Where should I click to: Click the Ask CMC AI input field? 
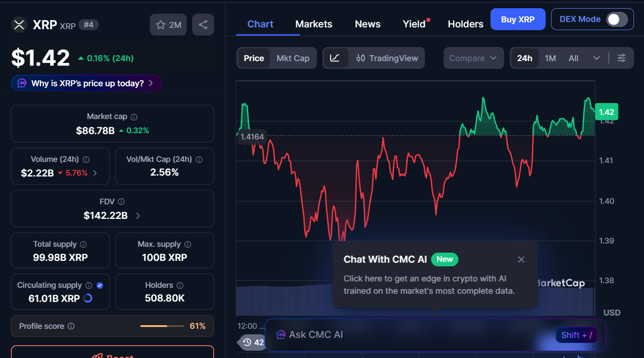tap(387, 334)
